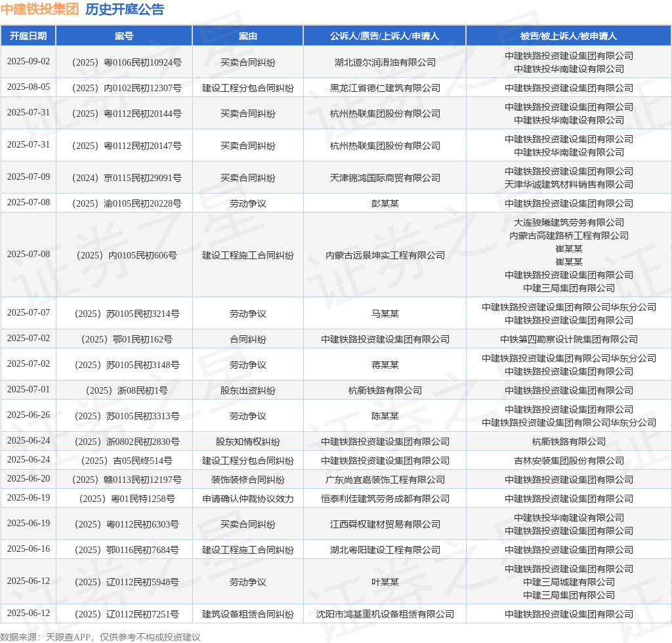Click the date 2025-09-02

(x=28, y=61)
